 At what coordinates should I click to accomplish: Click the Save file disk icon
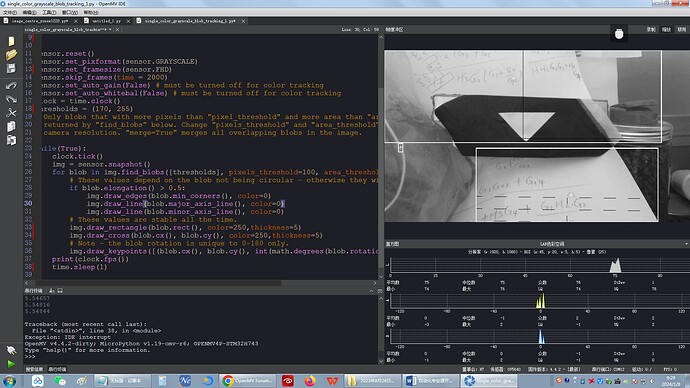point(11,69)
